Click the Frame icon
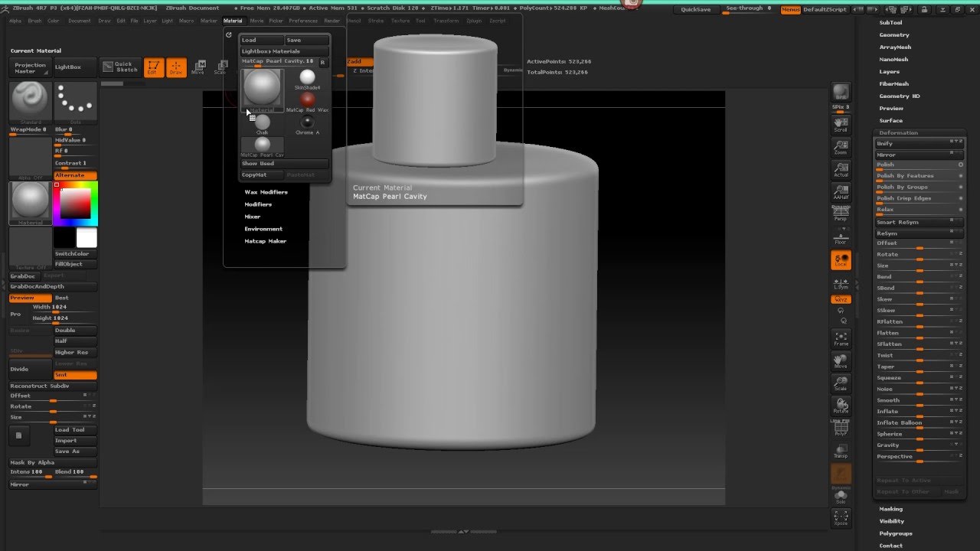 point(841,339)
